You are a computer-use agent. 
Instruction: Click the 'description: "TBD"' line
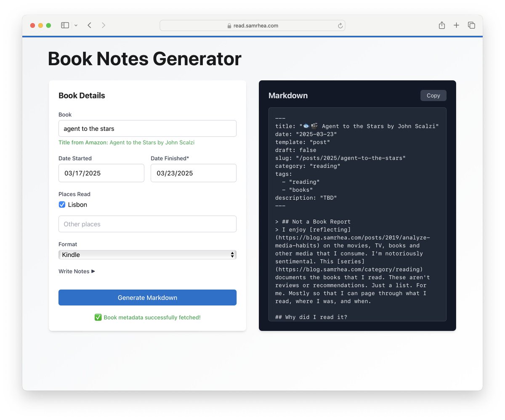[x=306, y=198]
